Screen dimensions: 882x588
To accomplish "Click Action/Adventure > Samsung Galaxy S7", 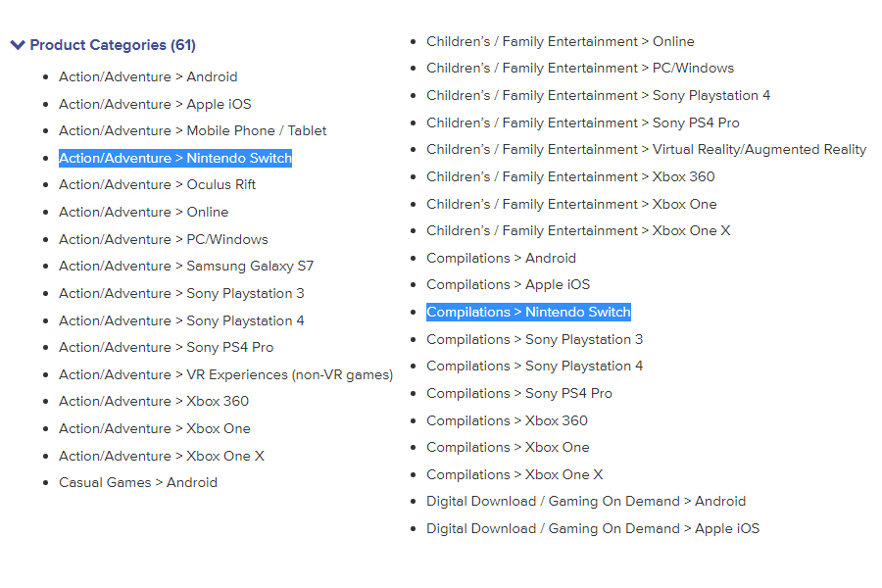I will pos(186,266).
